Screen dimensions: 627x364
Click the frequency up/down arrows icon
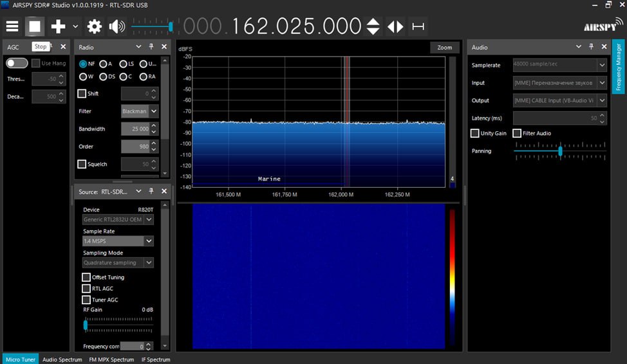373,26
